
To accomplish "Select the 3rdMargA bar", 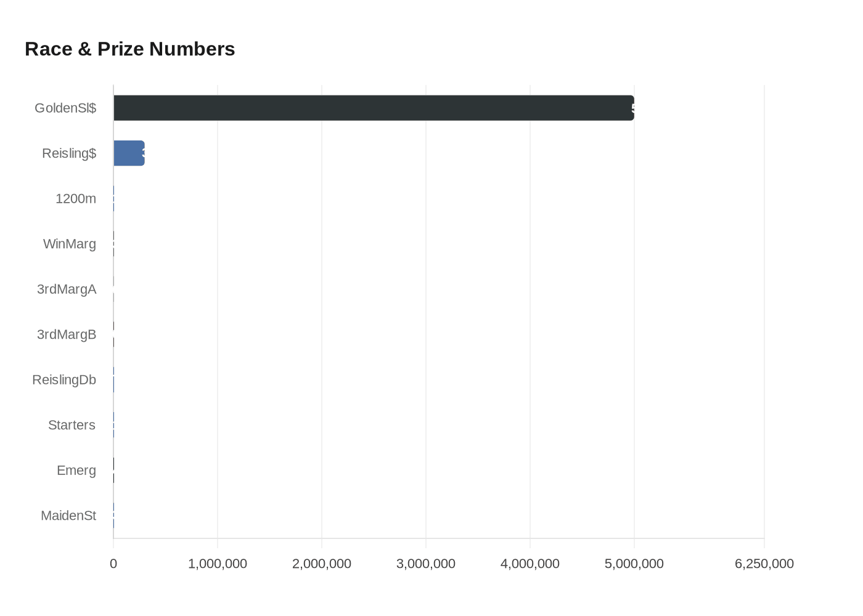I will 113,289.
